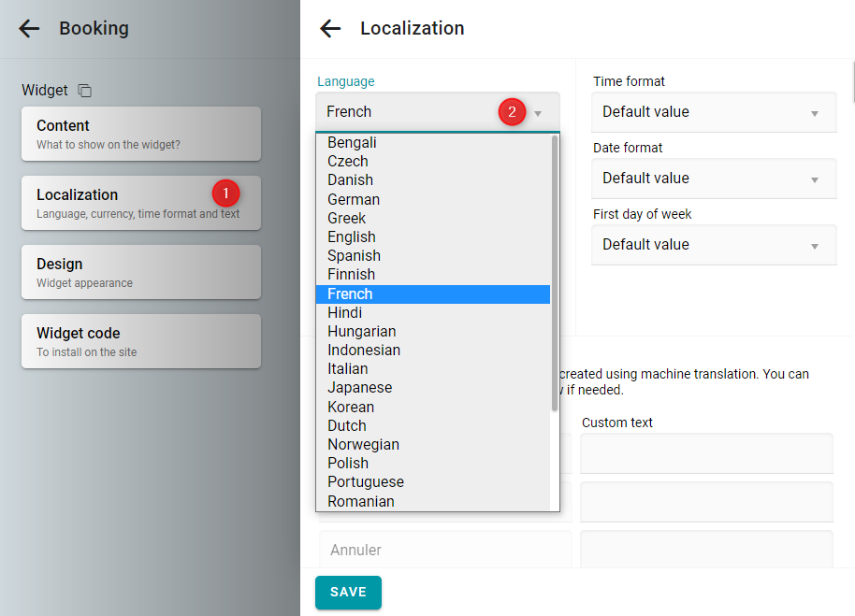This screenshot has height=616, width=855.
Task: Click the language list scrollbar
Action: coord(555,274)
